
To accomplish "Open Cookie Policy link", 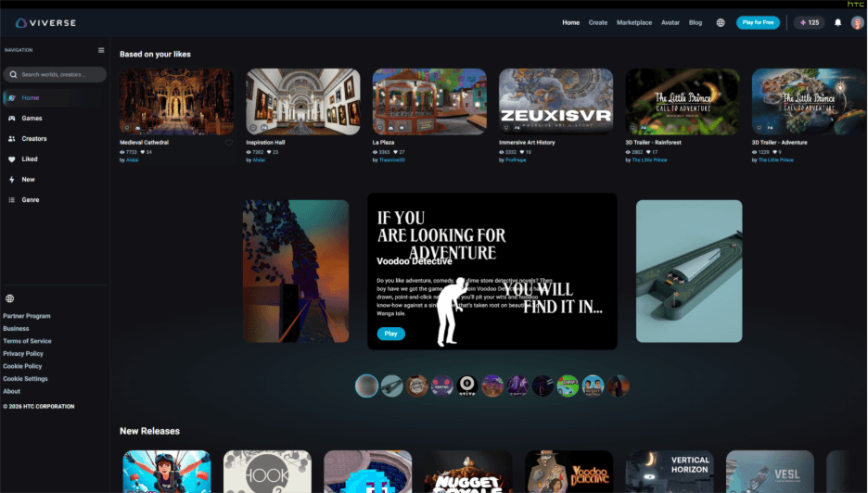I will point(22,366).
